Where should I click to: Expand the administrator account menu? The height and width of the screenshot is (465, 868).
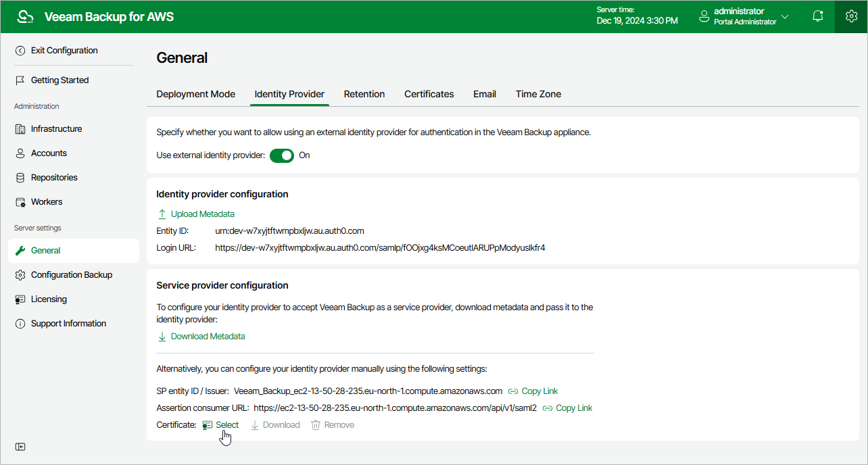tap(786, 16)
